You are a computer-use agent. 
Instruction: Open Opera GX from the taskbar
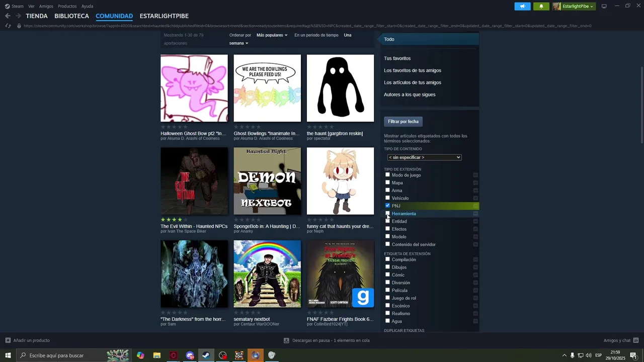[x=173, y=355]
